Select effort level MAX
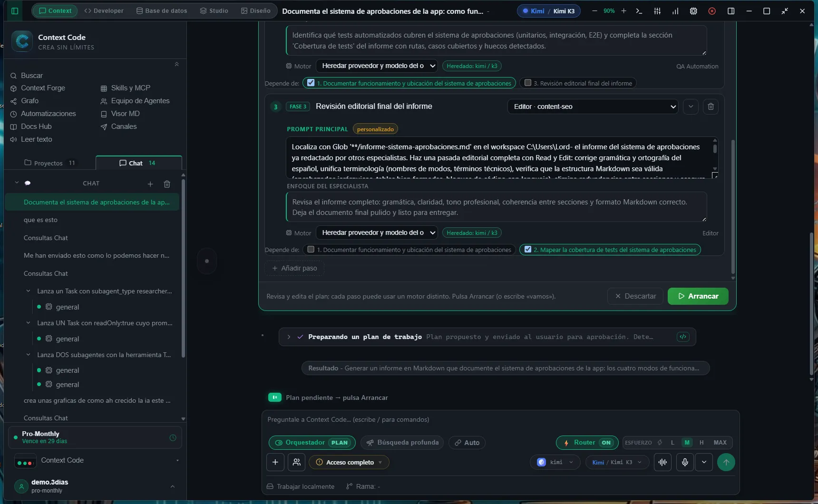 [x=720, y=443]
